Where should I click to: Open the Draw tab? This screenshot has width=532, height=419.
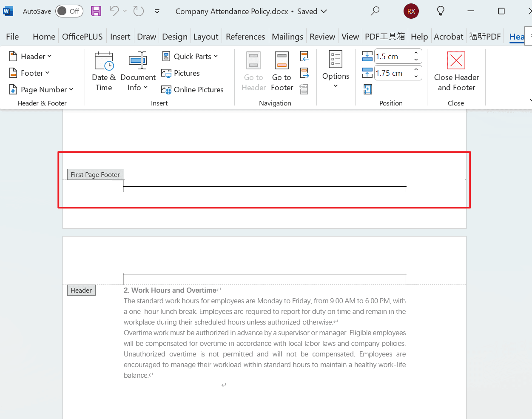(x=147, y=37)
